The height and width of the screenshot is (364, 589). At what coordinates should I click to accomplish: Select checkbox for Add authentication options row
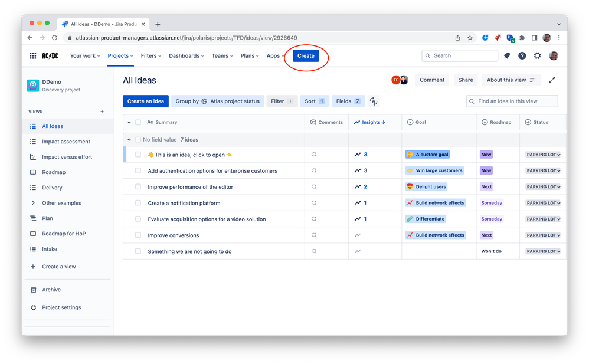(138, 170)
